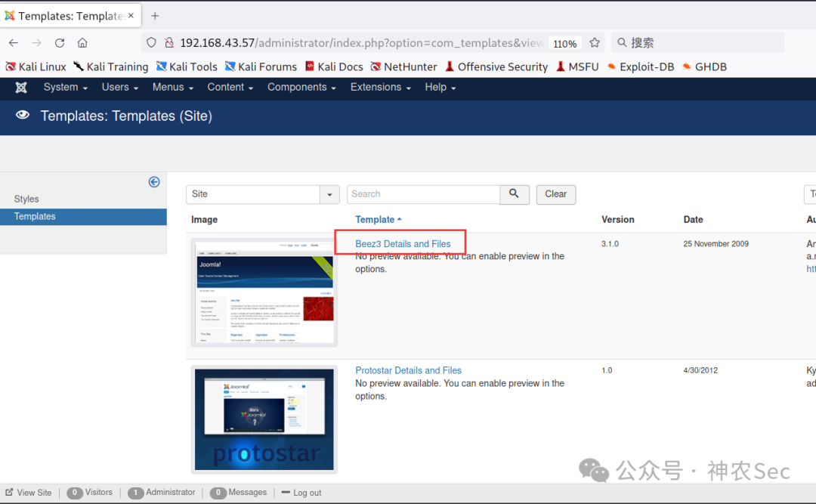The height and width of the screenshot is (504, 816).
Task: Click the browser search box
Action: [x=697, y=43]
